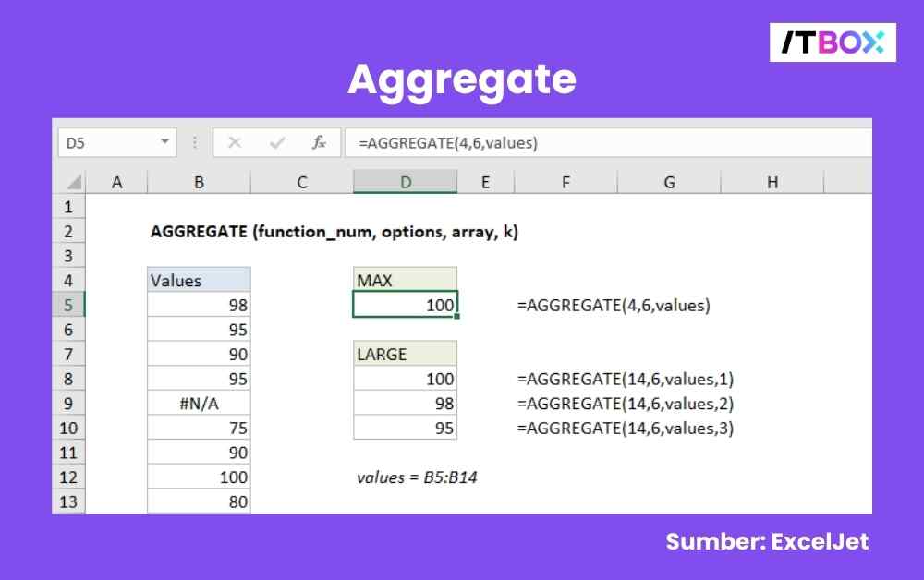Click row 12 header

pyautogui.click(x=69, y=477)
